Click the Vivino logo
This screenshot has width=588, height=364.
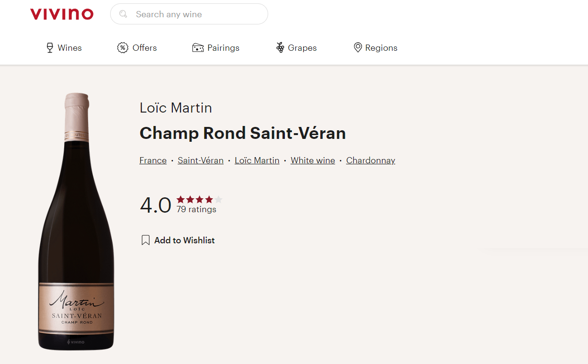[62, 14]
